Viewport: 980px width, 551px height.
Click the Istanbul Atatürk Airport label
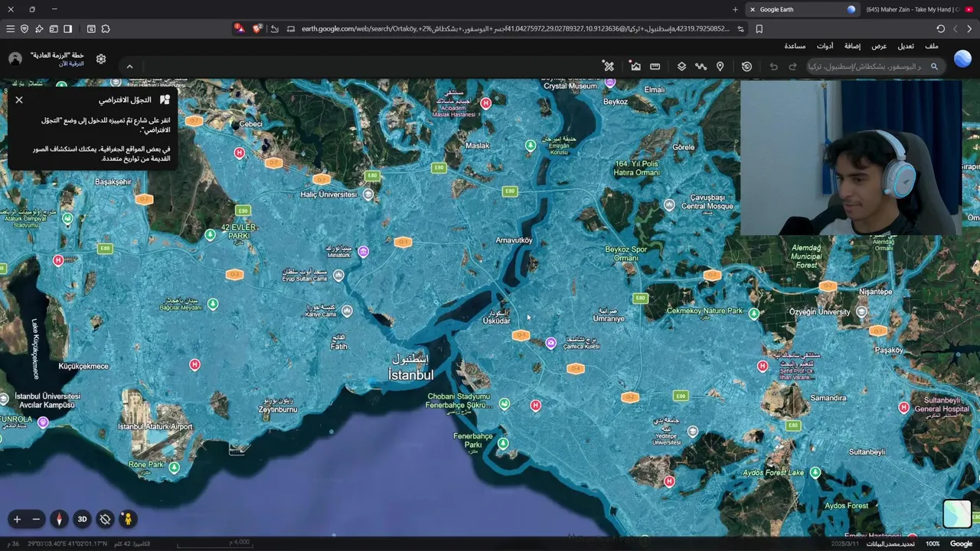[155, 426]
